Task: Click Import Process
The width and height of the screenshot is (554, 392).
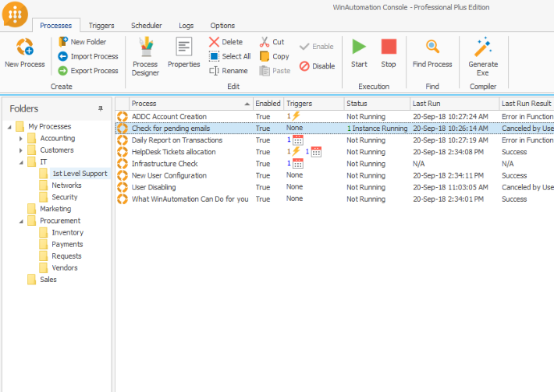Action: pos(88,56)
